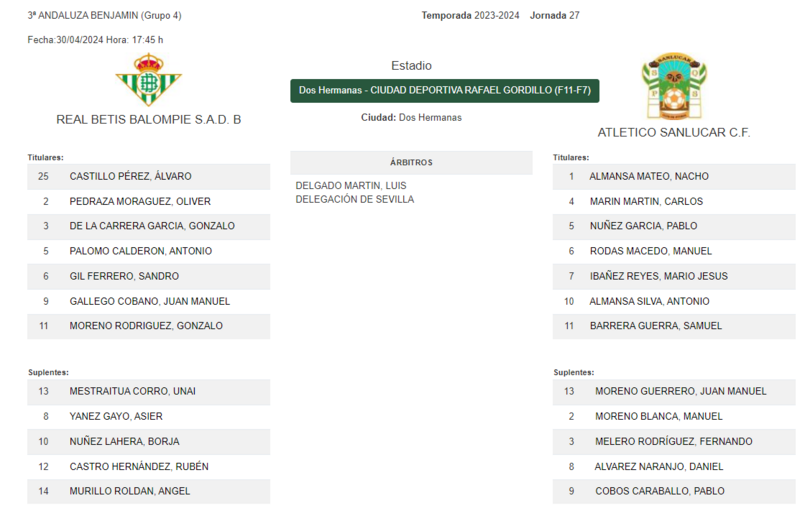Click the Real Betis Balompie crest logo

pyautogui.click(x=148, y=80)
